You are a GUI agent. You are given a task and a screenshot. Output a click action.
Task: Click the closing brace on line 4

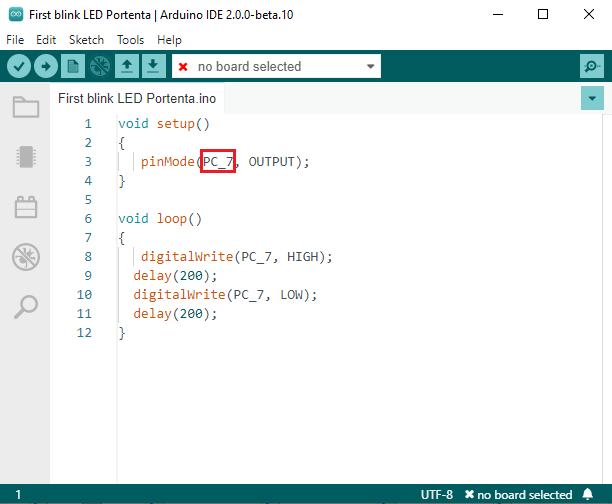click(122, 181)
